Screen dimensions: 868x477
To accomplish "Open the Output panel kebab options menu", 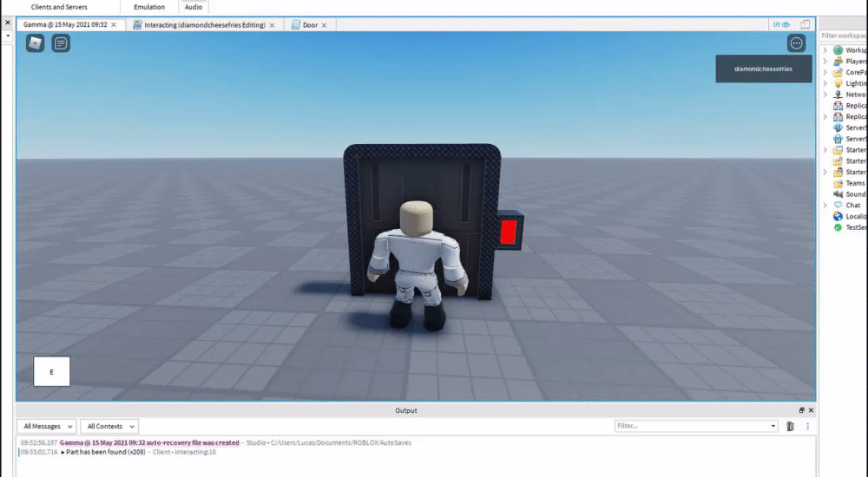I will pyautogui.click(x=807, y=426).
